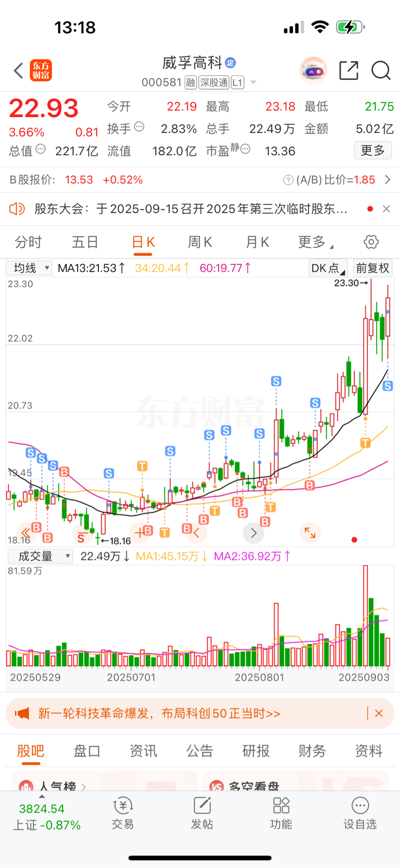Tap the chart previous arrow
The height and width of the screenshot is (868, 400).
[x=196, y=533]
